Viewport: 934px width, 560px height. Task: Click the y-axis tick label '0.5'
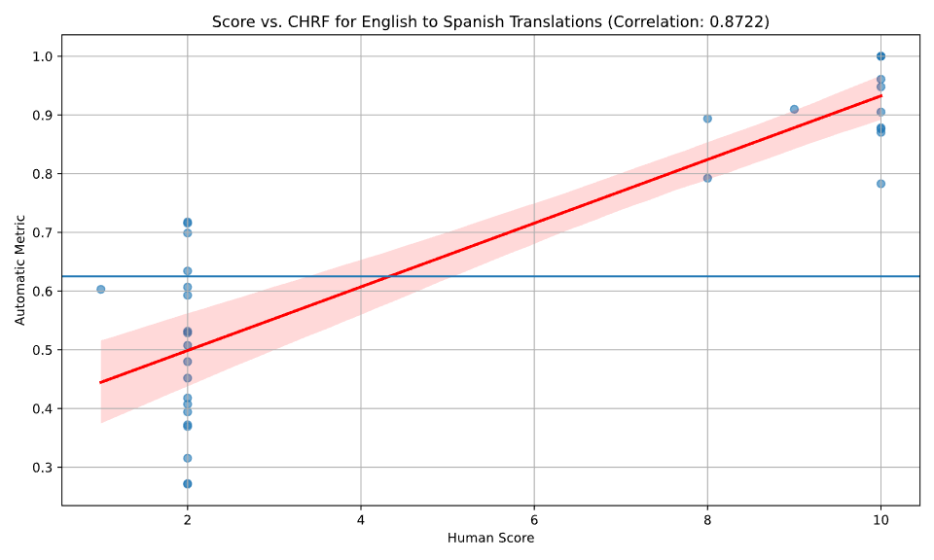click(44, 350)
